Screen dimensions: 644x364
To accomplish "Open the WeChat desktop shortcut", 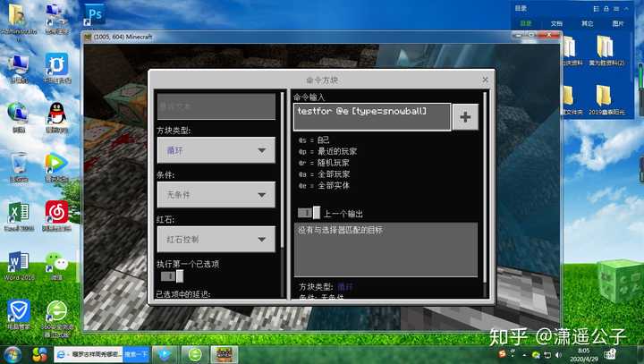I will (x=56, y=266).
